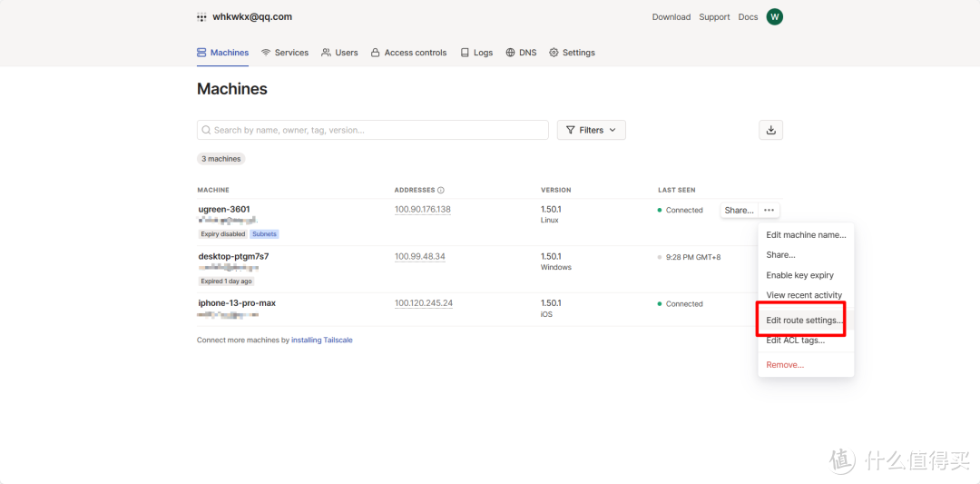980x484 pixels.
Task: Select Enable key expiry menu option
Action: click(799, 275)
